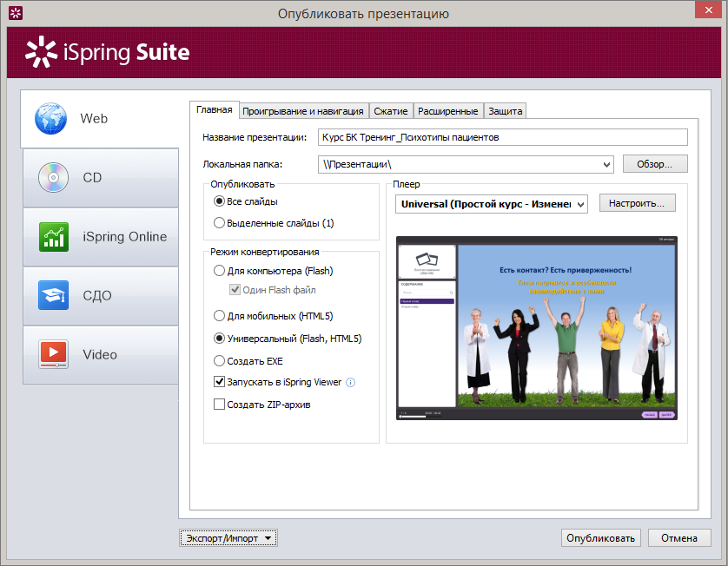Image resolution: width=728 pixels, height=566 pixels.
Task: Click the Video sidebar label
Action: [x=100, y=354]
